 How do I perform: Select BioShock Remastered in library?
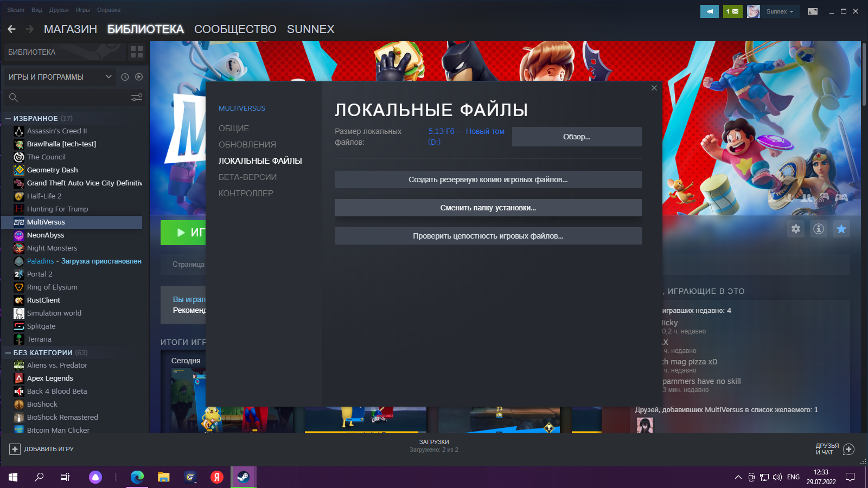pos(62,417)
